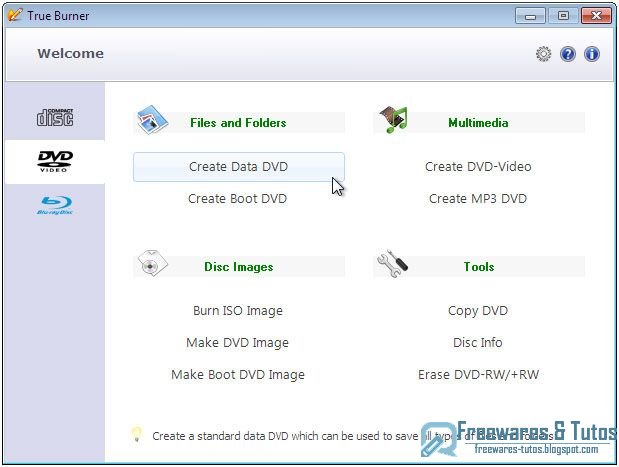Open settings via the gear icon
The height and width of the screenshot is (467, 619).
tap(544, 54)
